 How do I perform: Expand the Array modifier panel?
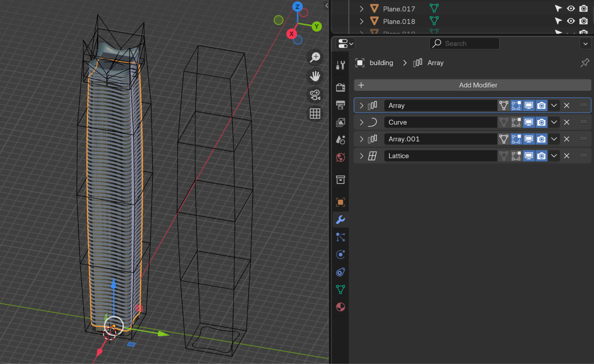pos(361,105)
